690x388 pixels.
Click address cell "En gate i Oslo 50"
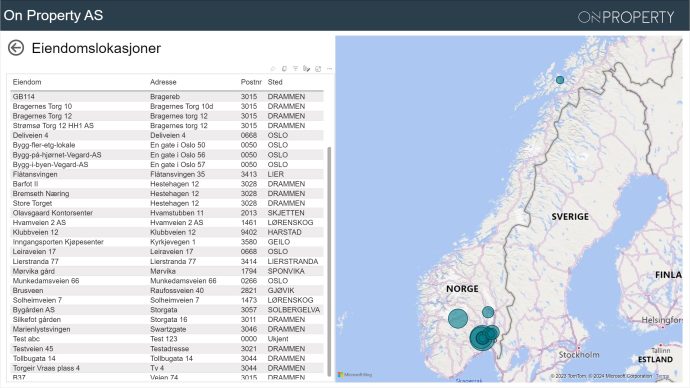[178, 145]
